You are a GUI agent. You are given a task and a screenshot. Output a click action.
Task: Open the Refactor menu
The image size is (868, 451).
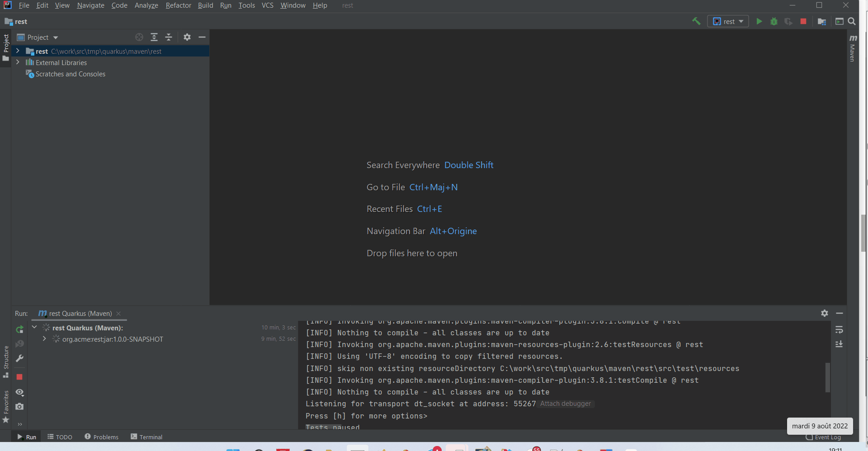[x=178, y=5]
